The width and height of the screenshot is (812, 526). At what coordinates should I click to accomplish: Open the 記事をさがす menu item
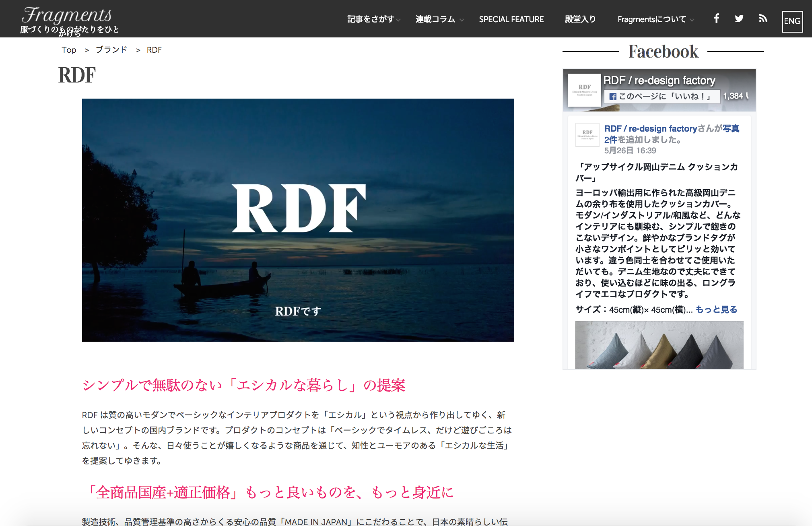tap(371, 19)
